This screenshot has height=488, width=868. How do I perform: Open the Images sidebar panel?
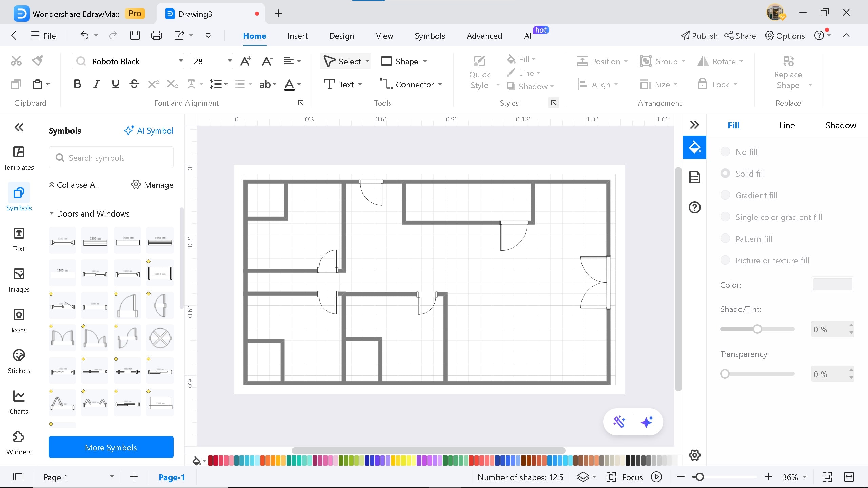click(x=19, y=280)
